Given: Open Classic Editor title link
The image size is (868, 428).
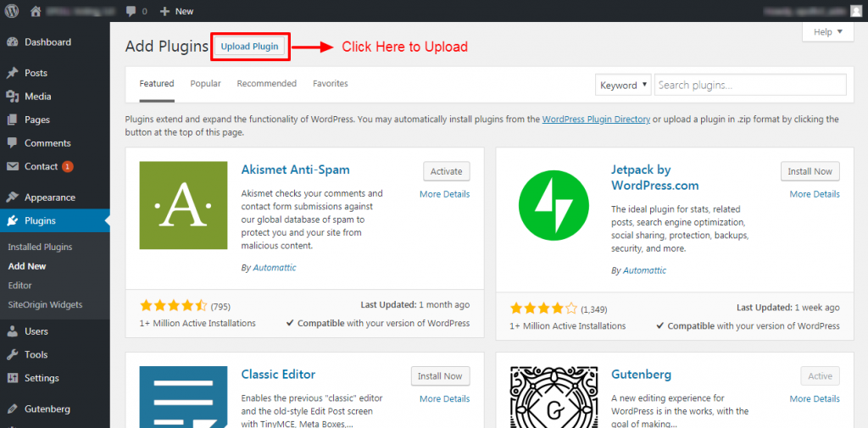Looking at the screenshot, I should coord(278,375).
